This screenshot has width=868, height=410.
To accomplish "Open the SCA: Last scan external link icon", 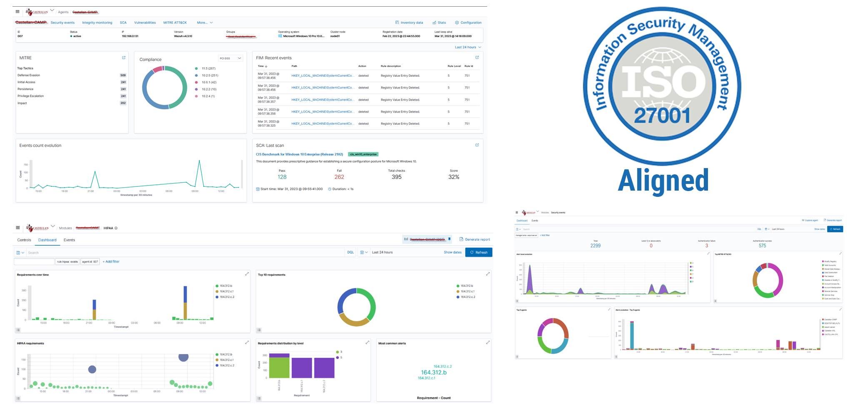I will (x=477, y=145).
